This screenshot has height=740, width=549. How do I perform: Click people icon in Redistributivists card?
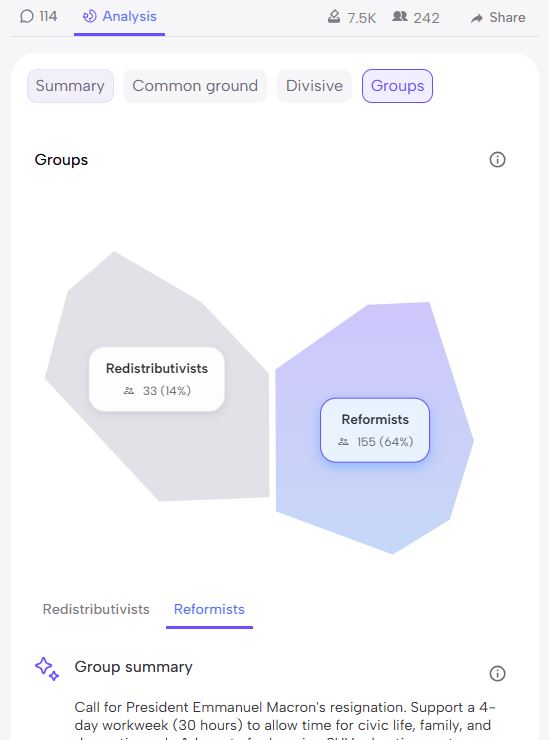pos(129,391)
